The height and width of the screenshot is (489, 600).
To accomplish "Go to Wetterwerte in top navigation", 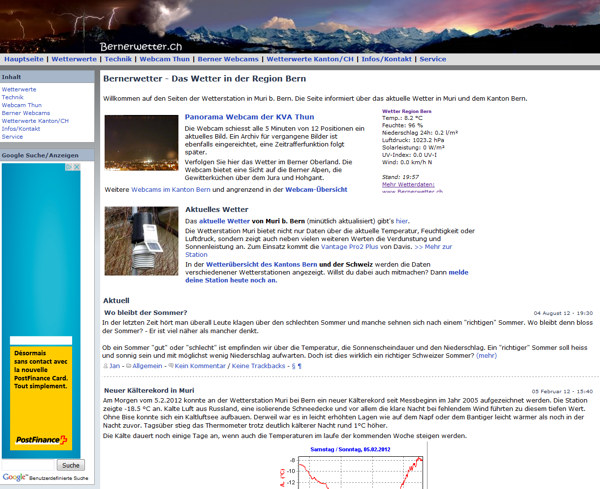I will [74, 60].
